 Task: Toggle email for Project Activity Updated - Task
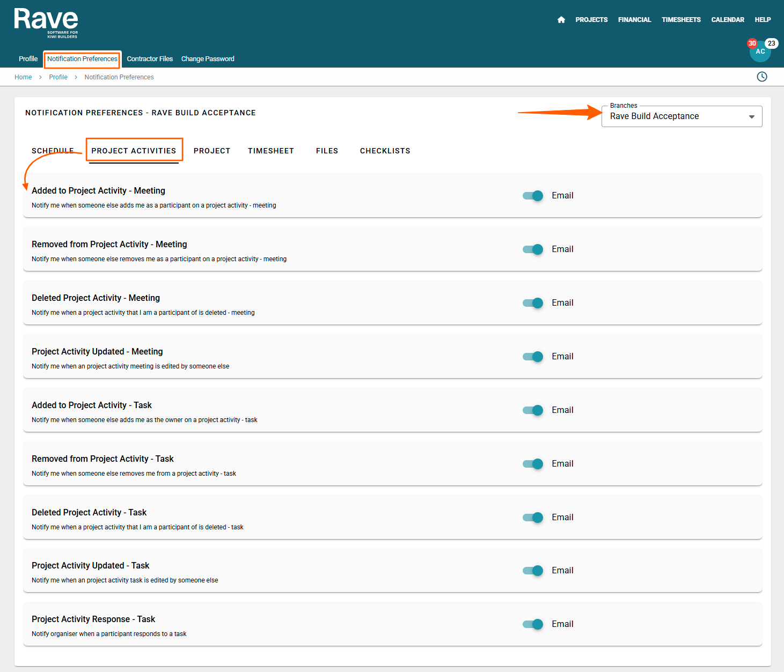click(533, 571)
